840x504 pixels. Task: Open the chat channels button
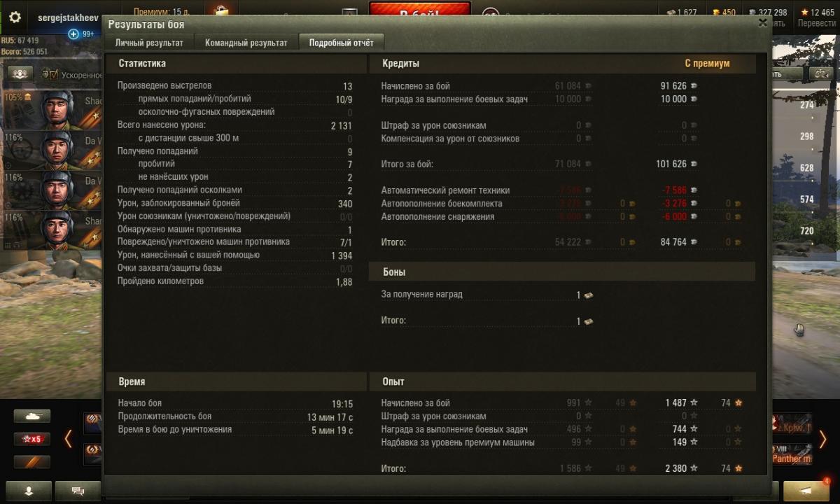[x=79, y=491]
